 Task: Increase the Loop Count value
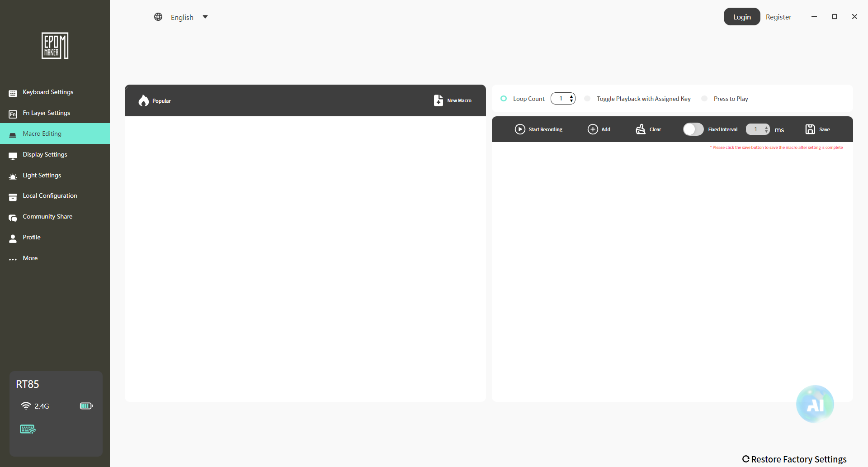[x=571, y=96]
